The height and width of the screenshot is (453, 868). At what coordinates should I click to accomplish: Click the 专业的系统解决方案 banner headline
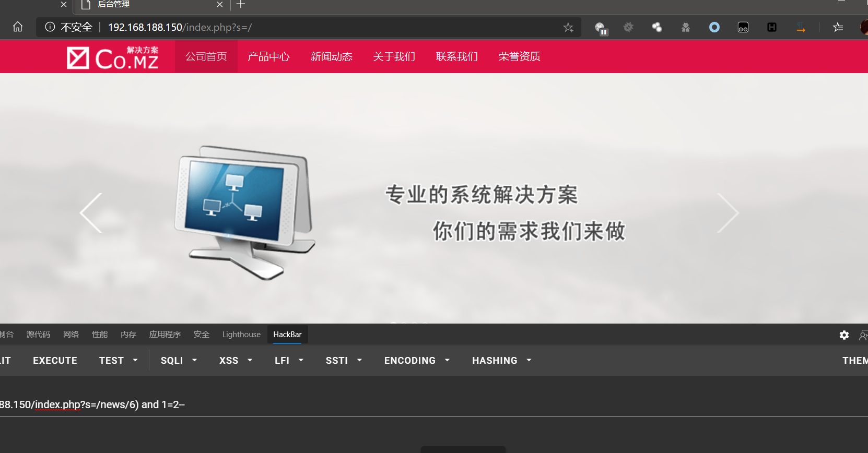pyautogui.click(x=482, y=195)
